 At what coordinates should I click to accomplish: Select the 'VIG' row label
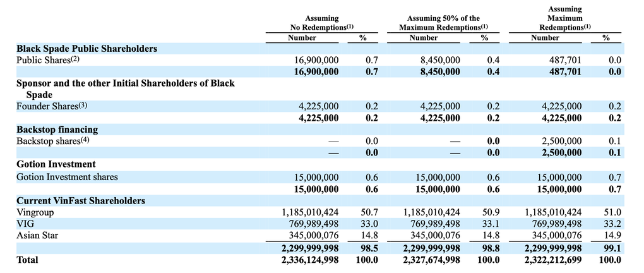click(24, 224)
